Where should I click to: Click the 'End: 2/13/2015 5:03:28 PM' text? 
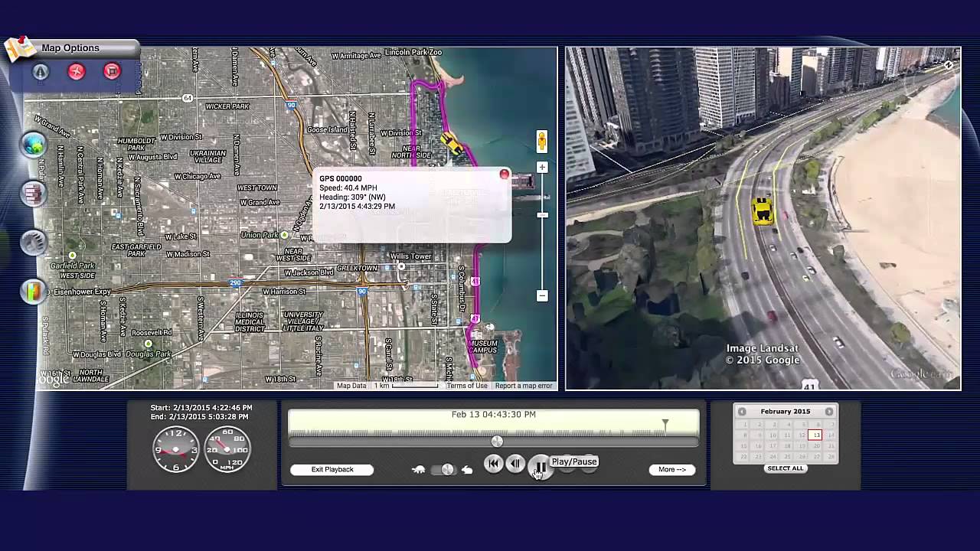pyautogui.click(x=199, y=417)
